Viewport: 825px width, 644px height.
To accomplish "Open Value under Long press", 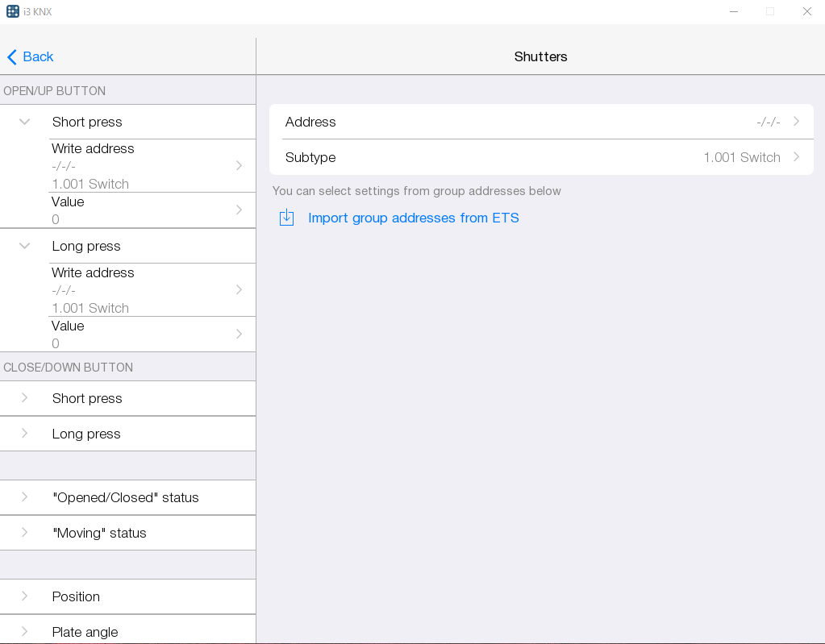I will [x=145, y=334].
